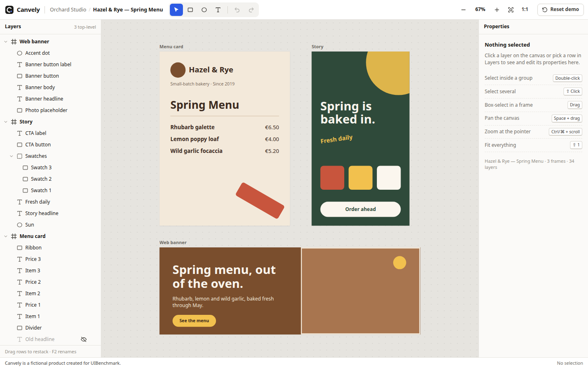The image size is (588, 368).
Task: Click the Banner headline text layer icon
Action: pos(20,99)
